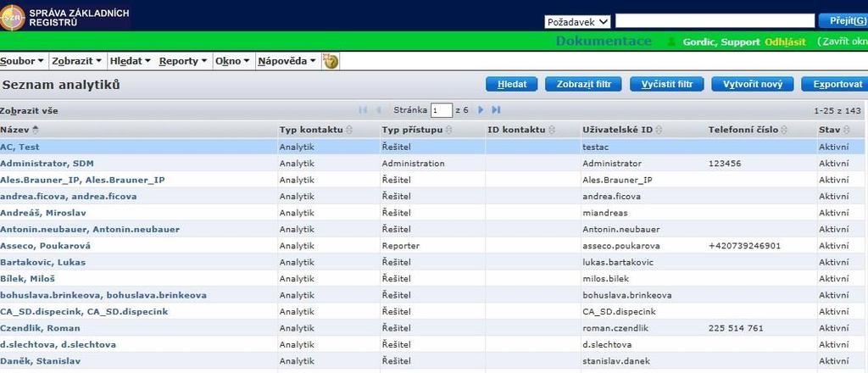Click the Zavřít okno link
This screenshot has width=868, height=373.
tap(844, 42)
